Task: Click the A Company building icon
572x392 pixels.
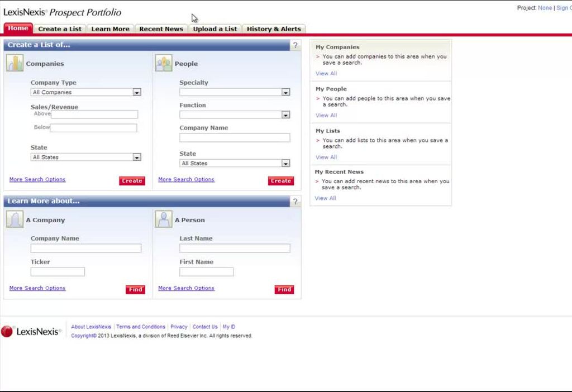Action: (15, 219)
